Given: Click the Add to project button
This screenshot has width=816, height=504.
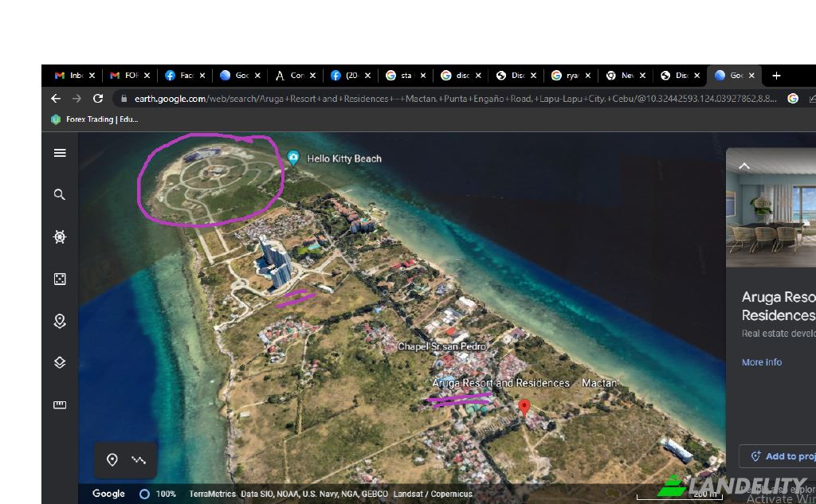Looking at the screenshot, I should point(779,456).
